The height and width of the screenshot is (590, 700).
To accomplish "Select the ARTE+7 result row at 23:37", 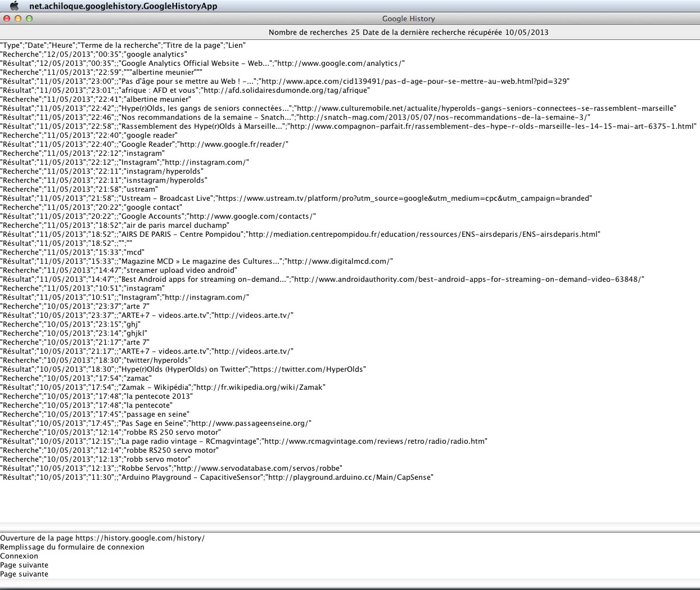I will 147,316.
